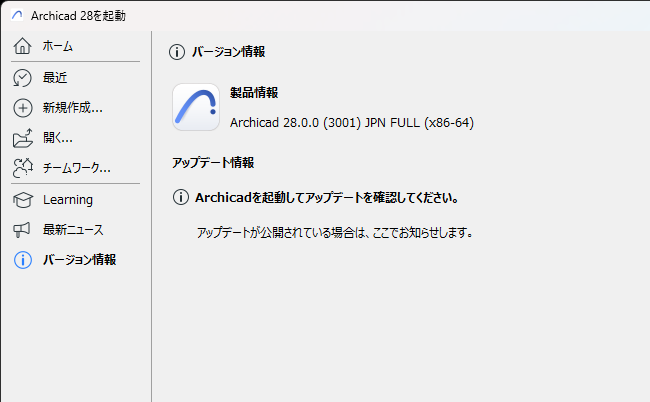Image resolution: width=650 pixels, height=402 pixels.
Task: Click the Open folder icon
Action: coord(23,138)
